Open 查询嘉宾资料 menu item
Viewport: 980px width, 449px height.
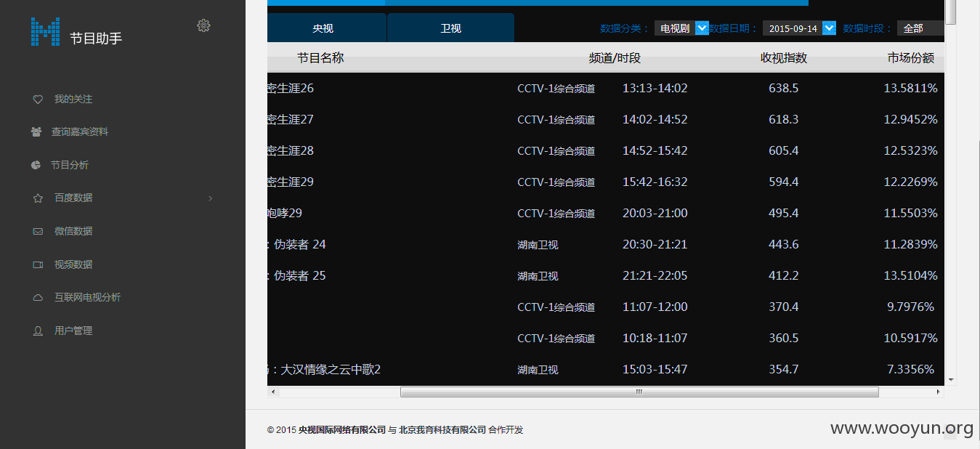79,132
